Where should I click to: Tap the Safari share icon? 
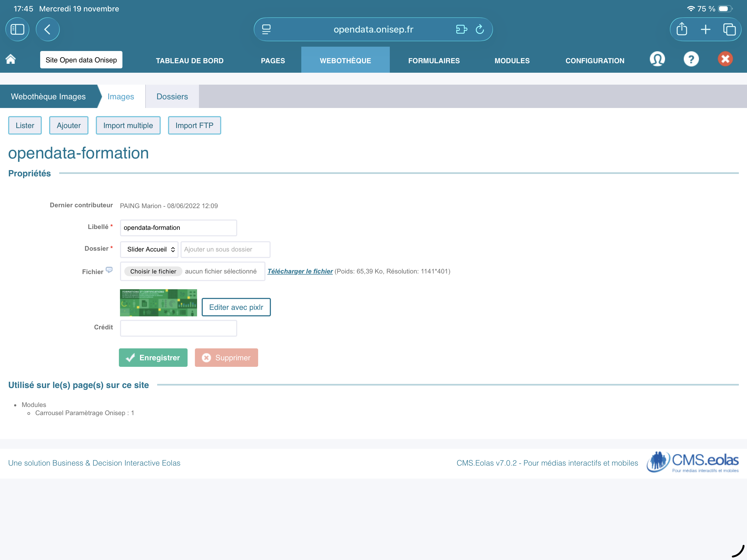click(682, 29)
